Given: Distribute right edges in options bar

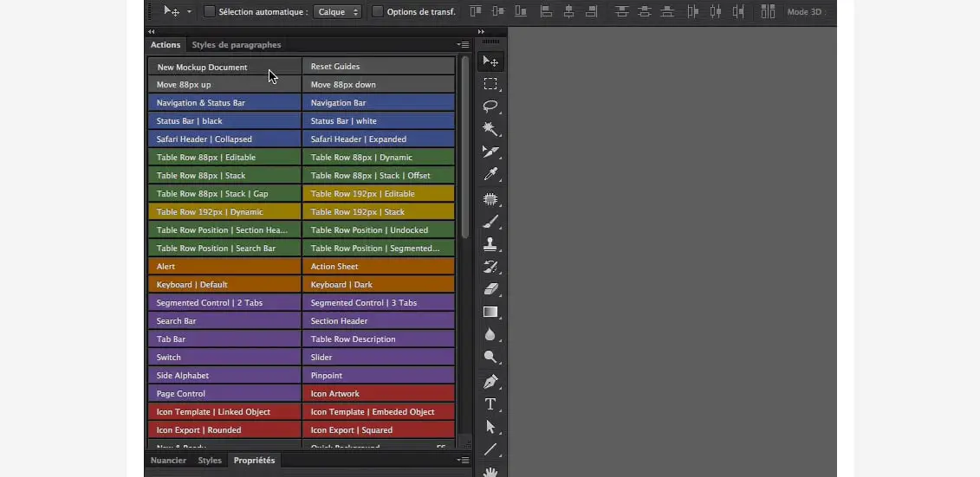Looking at the screenshot, I should pyautogui.click(x=739, y=11).
